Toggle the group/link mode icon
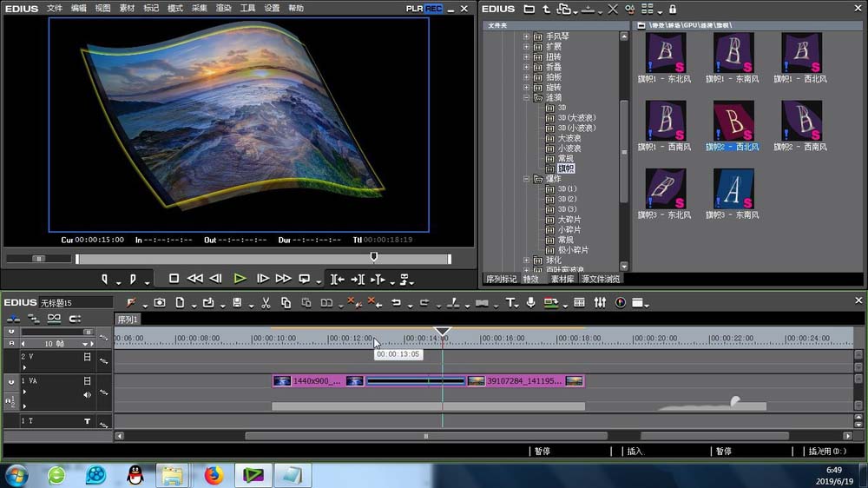868x488 pixels. click(x=54, y=319)
